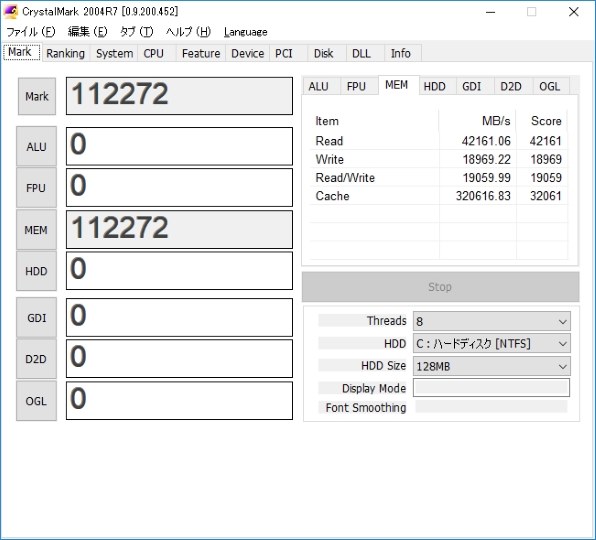Click the Display Mode field
Viewport: 596px width, 540px height.
tap(491, 388)
